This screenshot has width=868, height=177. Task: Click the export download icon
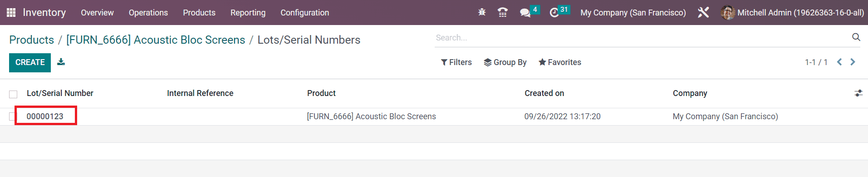click(61, 62)
